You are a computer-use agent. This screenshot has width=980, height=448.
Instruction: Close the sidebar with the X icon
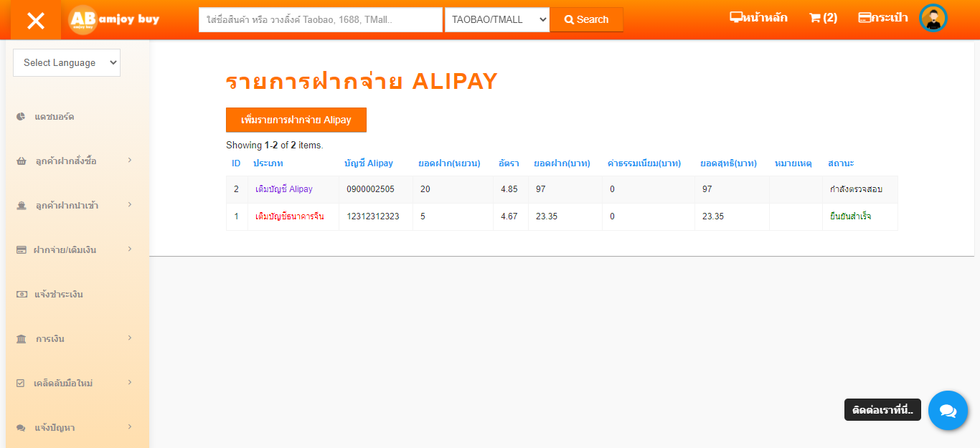pyautogui.click(x=35, y=20)
